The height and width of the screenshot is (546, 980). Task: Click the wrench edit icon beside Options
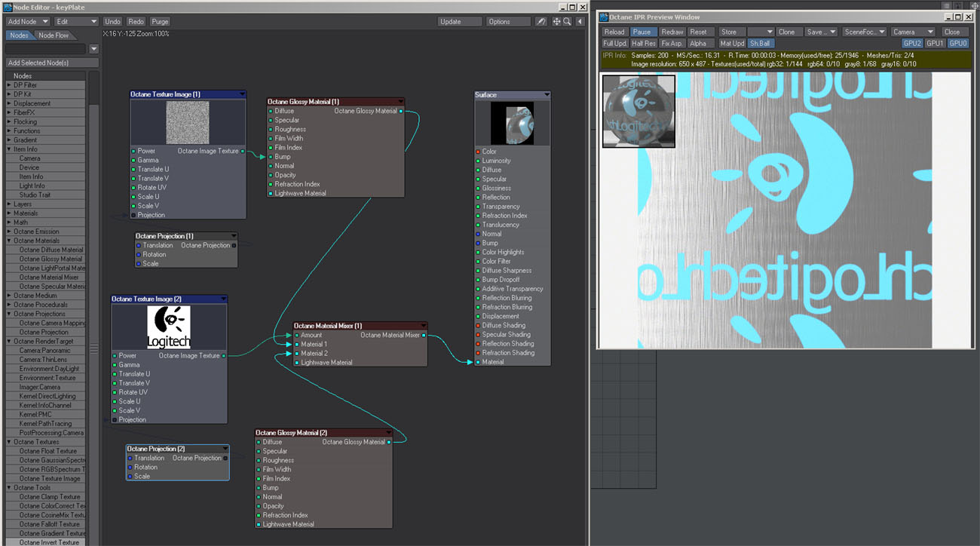click(541, 22)
